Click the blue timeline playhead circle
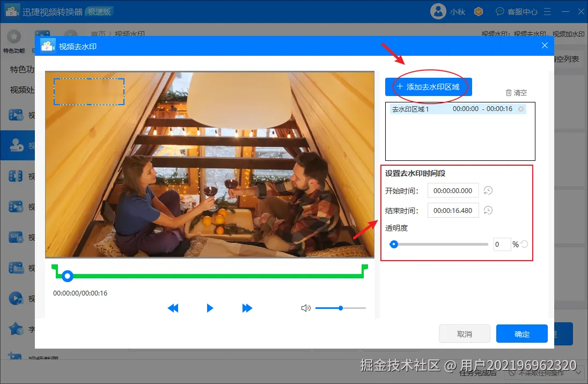This screenshot has height=384, width=588. click(68, 276)
